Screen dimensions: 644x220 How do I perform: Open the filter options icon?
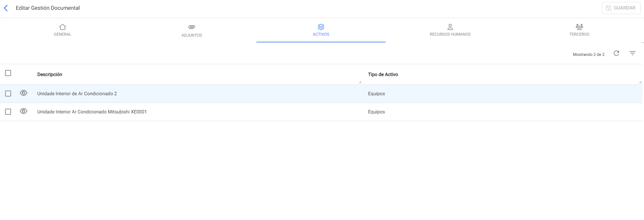click(632, 53)
